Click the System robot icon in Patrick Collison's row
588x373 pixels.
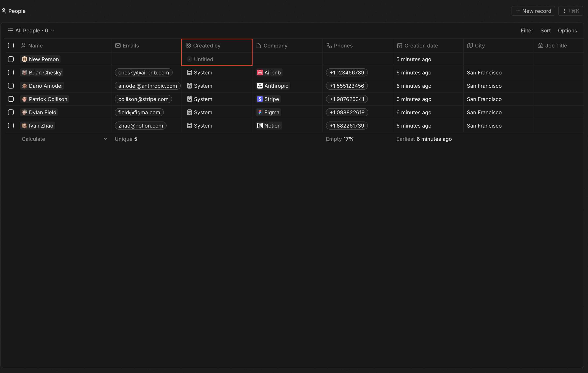pyautogui.click(x=190, y=99)
